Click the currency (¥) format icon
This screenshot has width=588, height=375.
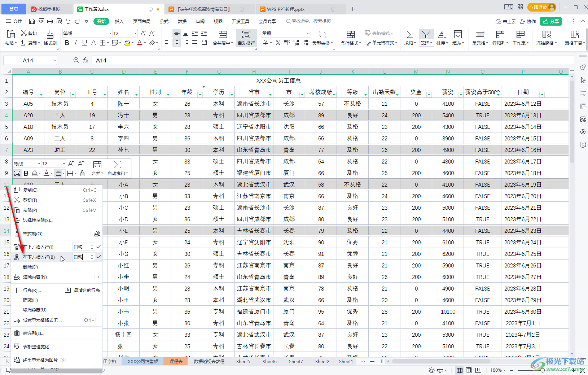click(x=266, y=43)
